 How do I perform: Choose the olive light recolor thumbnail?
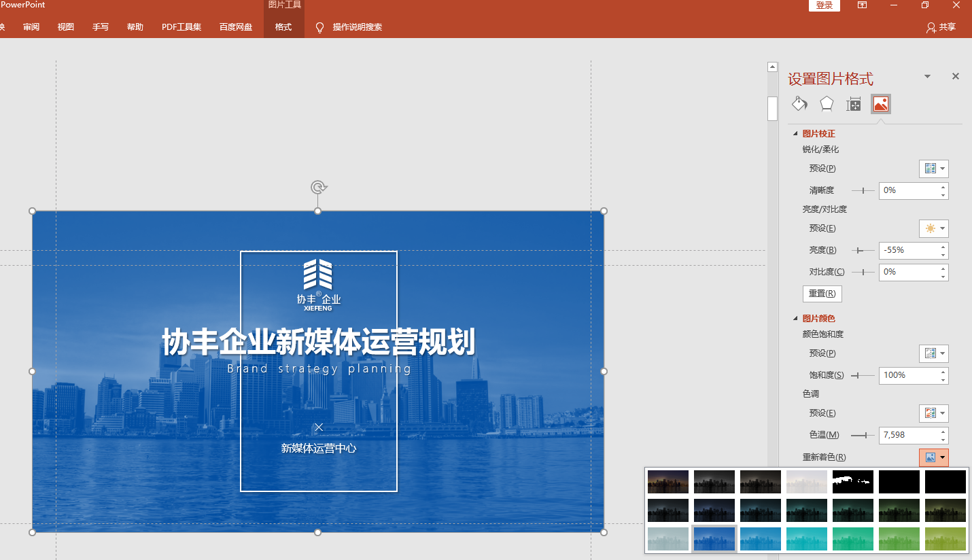coord(945,539)
